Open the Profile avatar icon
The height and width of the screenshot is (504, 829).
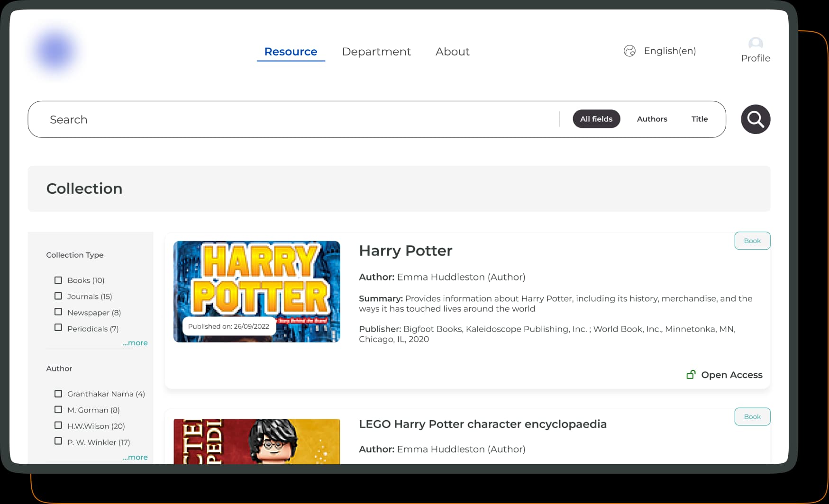(x=756, y=44)
